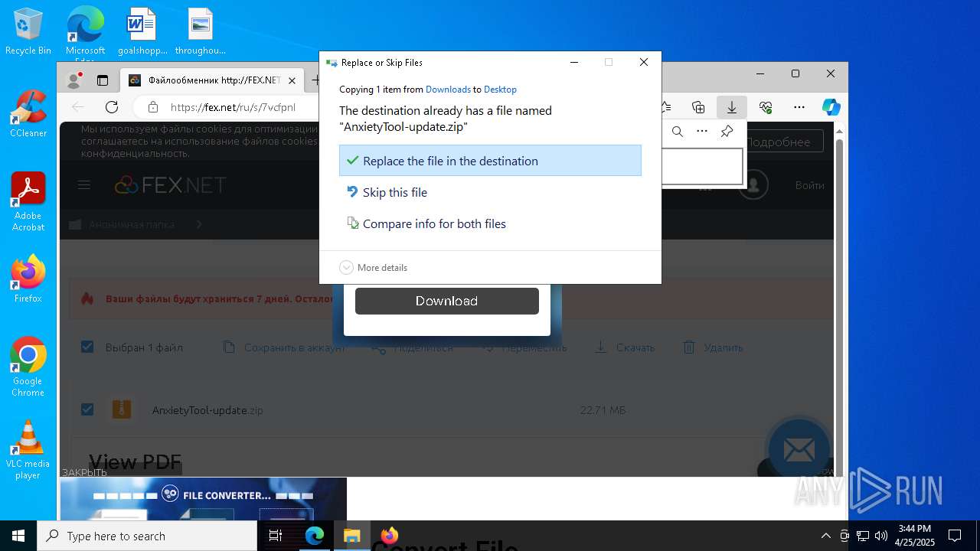Click Edge profile avatar icon
Viewport: 980px width, 551px height.
[74, 80]
